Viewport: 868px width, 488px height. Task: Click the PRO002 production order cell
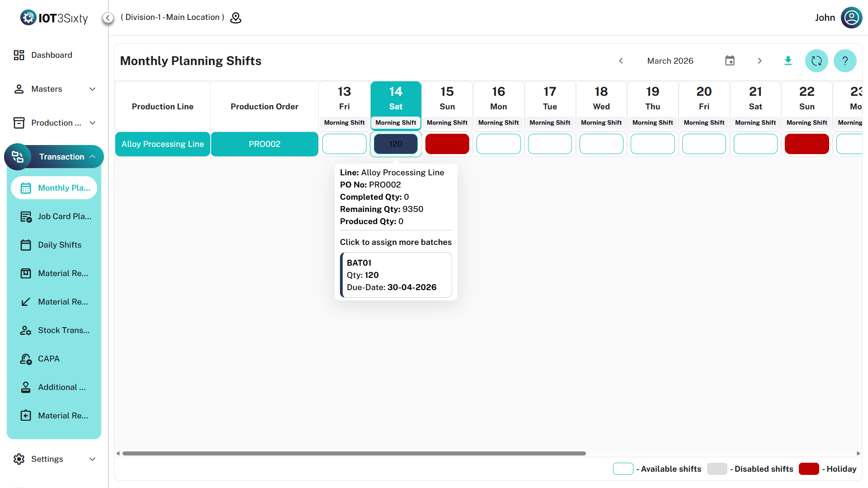point(264,144)
